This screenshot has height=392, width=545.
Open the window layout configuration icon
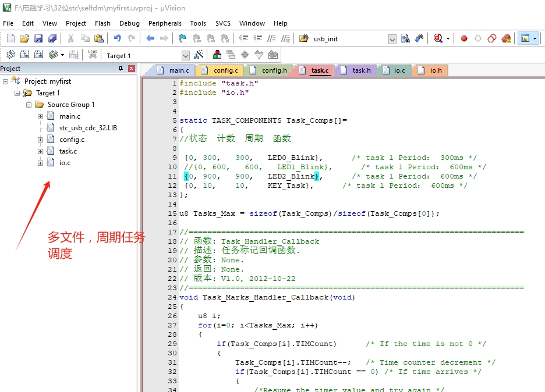click(525, 38)
